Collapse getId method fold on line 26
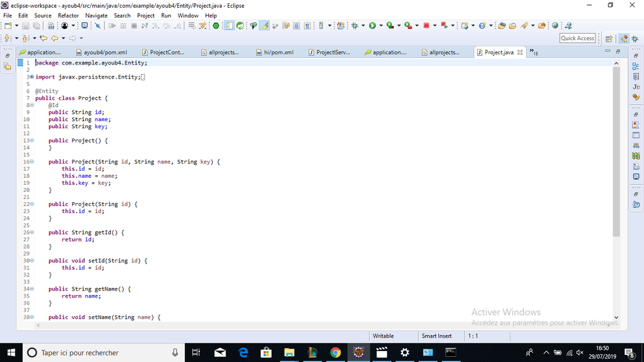The width and height of the screenshot is (644, 362). (x=32, y=233)
